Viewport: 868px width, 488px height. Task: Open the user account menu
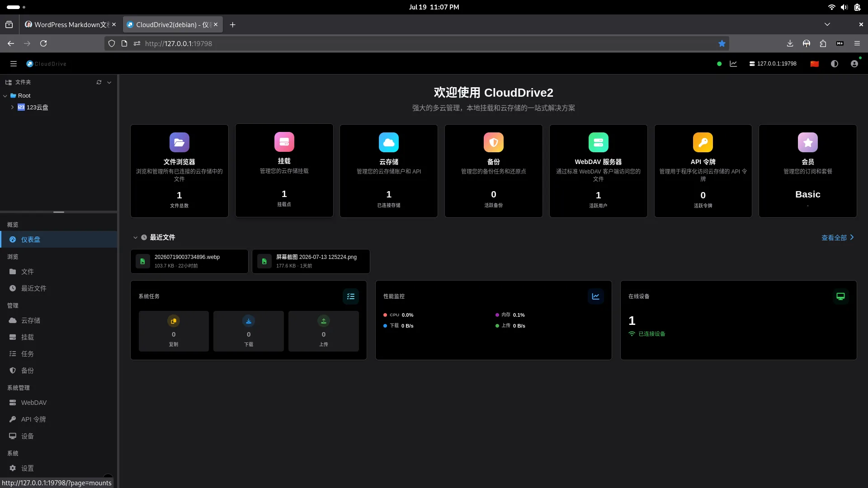pyautogui.click(x=854, y=64)
